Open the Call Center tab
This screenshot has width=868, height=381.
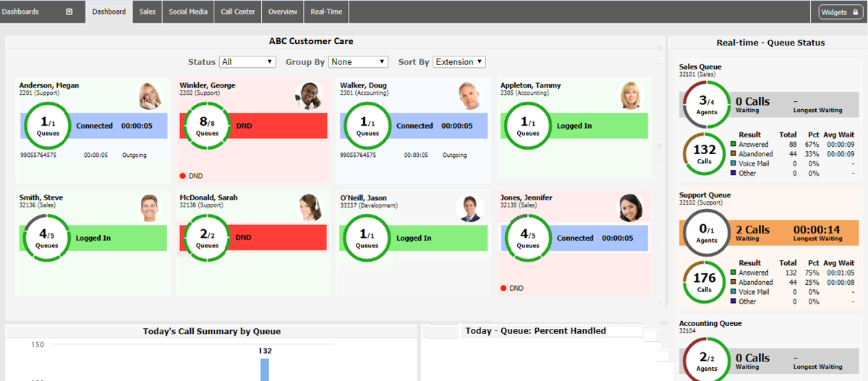point(238,12)
